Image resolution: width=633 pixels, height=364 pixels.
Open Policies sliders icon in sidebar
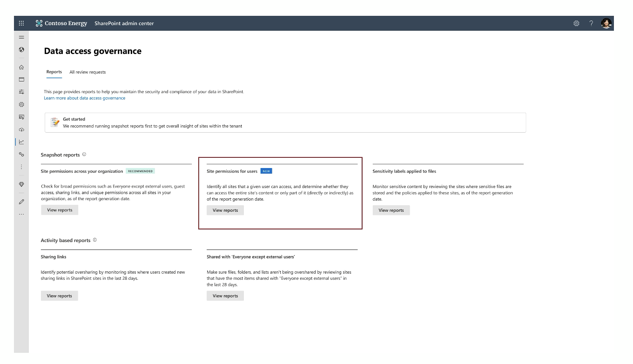point(21,92)
